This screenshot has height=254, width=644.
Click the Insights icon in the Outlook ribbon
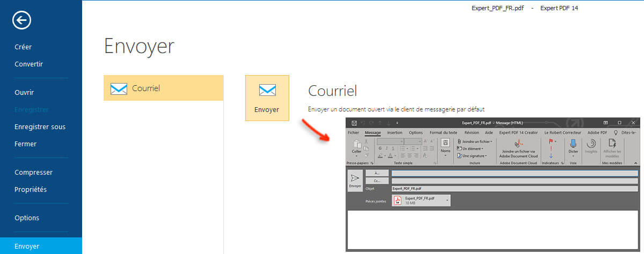[591, 143]
